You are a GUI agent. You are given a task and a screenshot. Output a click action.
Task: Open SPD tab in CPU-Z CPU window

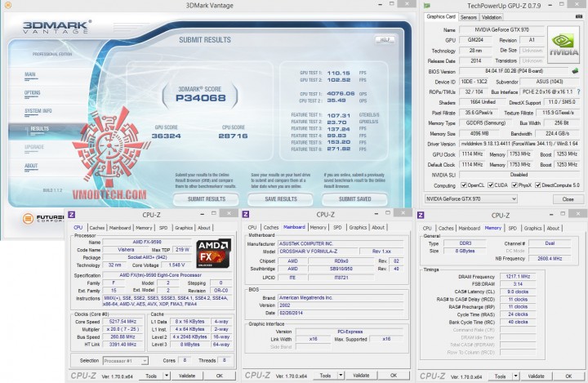click(163, 228)
